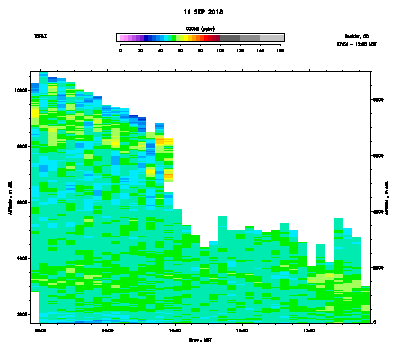This screenshot has height=360, width=400.
Task: Click the ozone units label above colorbar
Action: [200, 29]
